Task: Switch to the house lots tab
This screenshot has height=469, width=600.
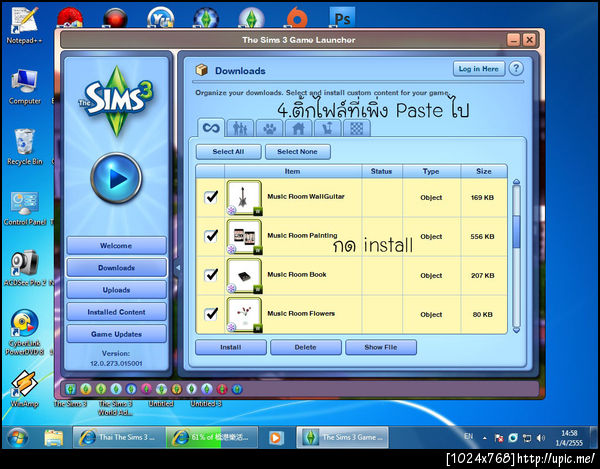Action: (x=298, y=128)
